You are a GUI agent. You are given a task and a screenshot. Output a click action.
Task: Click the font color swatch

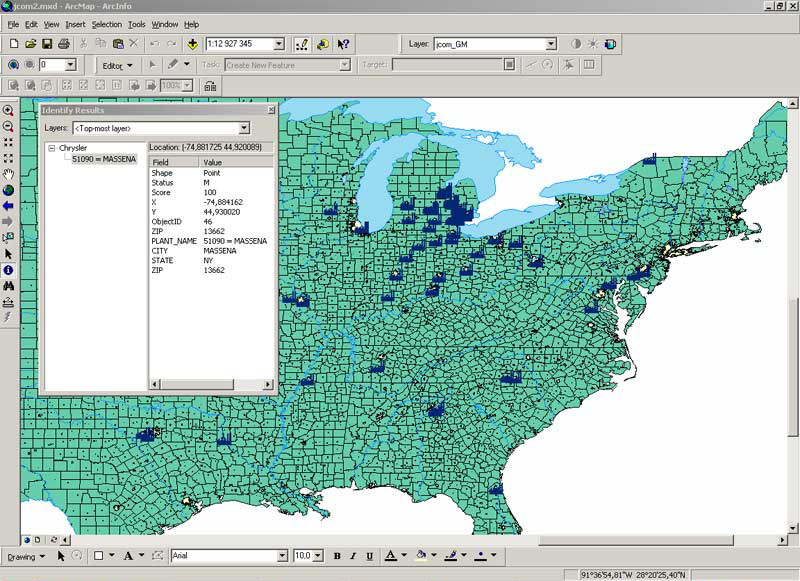(390, 556)
